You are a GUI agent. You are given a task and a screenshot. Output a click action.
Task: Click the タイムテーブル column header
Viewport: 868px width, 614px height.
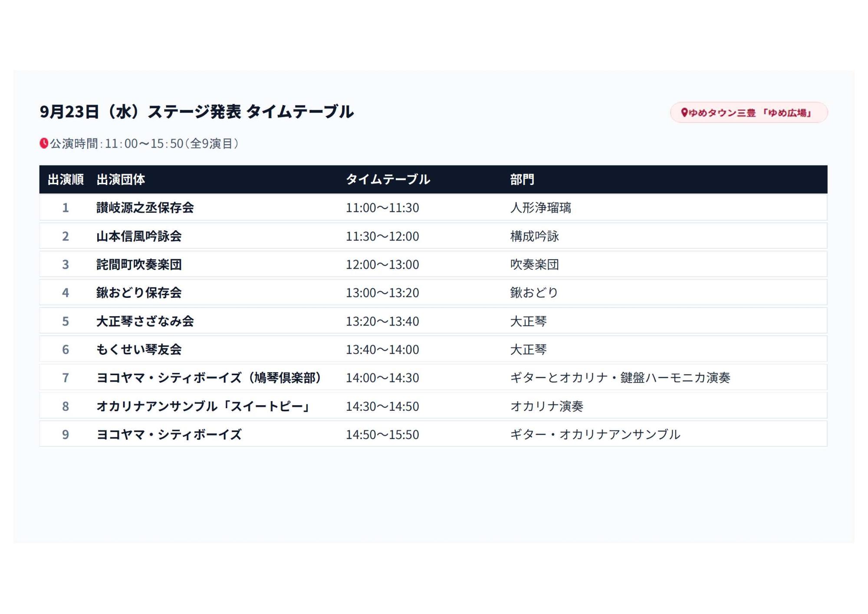pos(388,179)
